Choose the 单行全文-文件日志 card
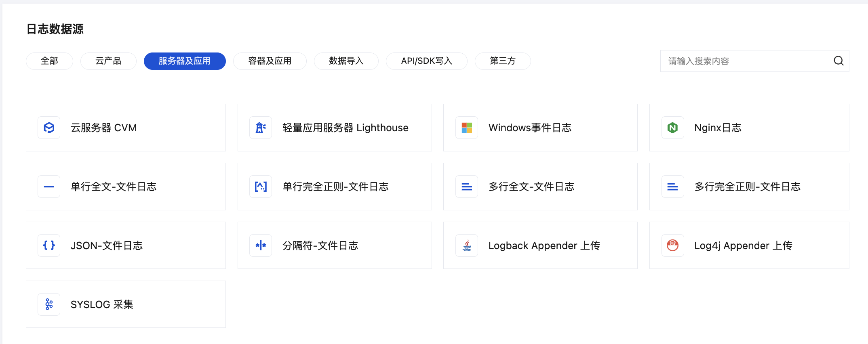 click(x=126, y=187)
